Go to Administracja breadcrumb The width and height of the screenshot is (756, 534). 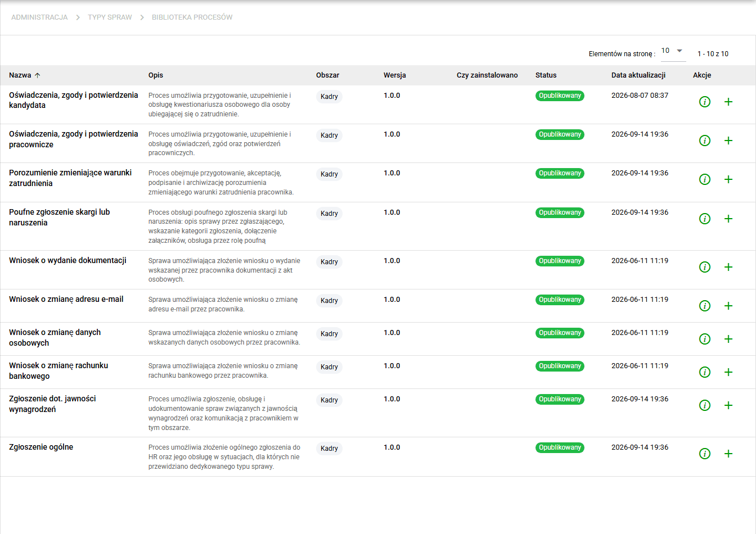click(x=39, y=17)
